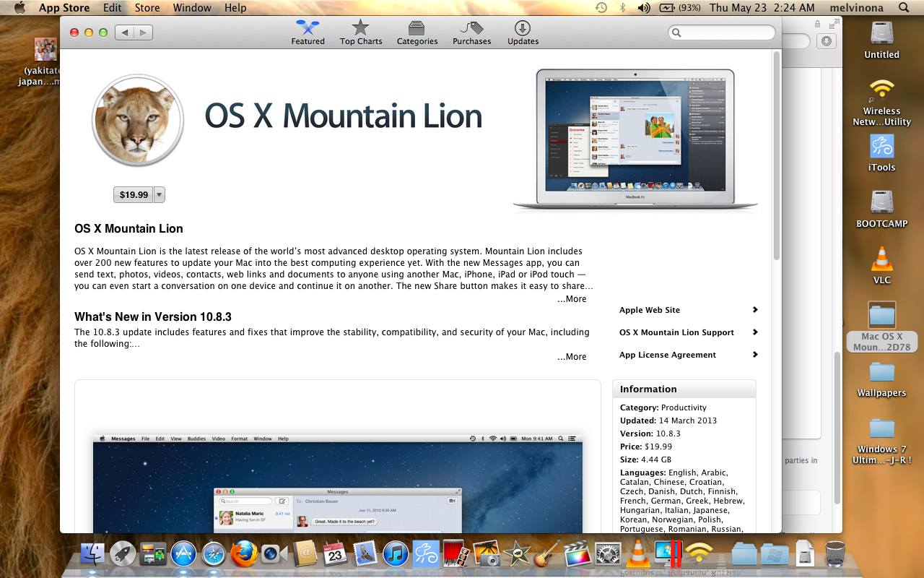Select the Untitled drive on the desktop
This screenshot has width=924, height=578.
coord(881,40)
